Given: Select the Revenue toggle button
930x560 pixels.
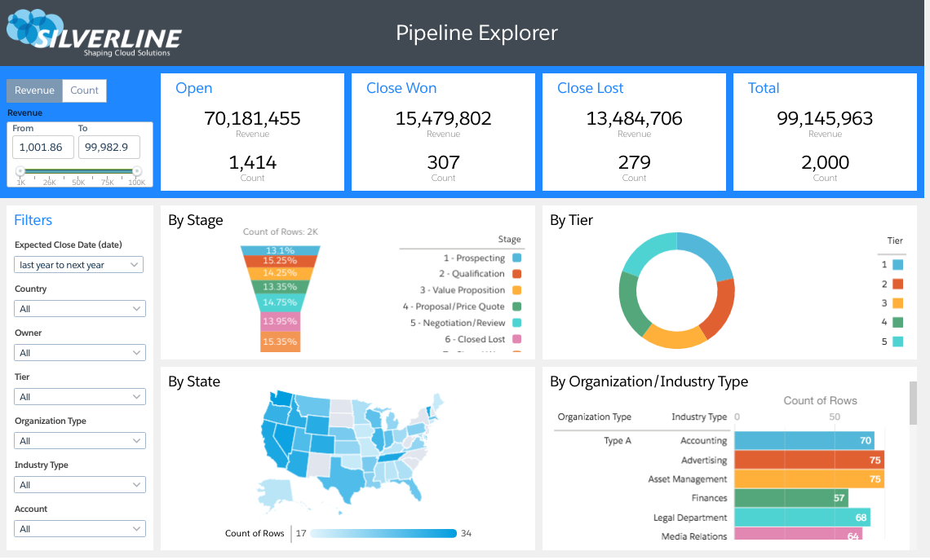Looking at the screenshot, I should (34, 90).
